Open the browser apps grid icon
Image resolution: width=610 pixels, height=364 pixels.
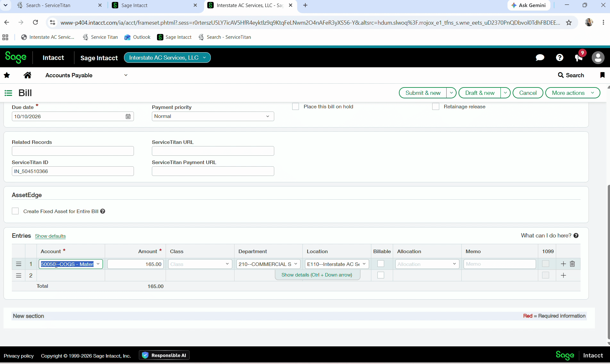click(5, 37)
